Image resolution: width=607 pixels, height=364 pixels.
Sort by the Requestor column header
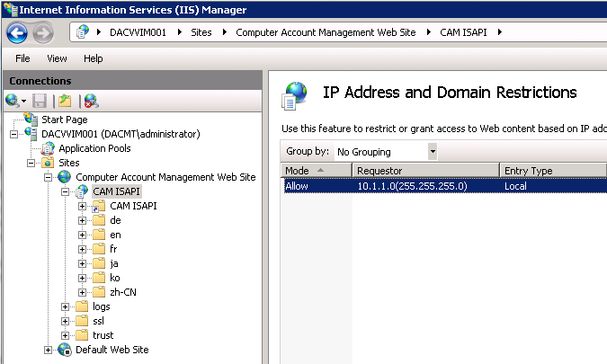point(426,170)
